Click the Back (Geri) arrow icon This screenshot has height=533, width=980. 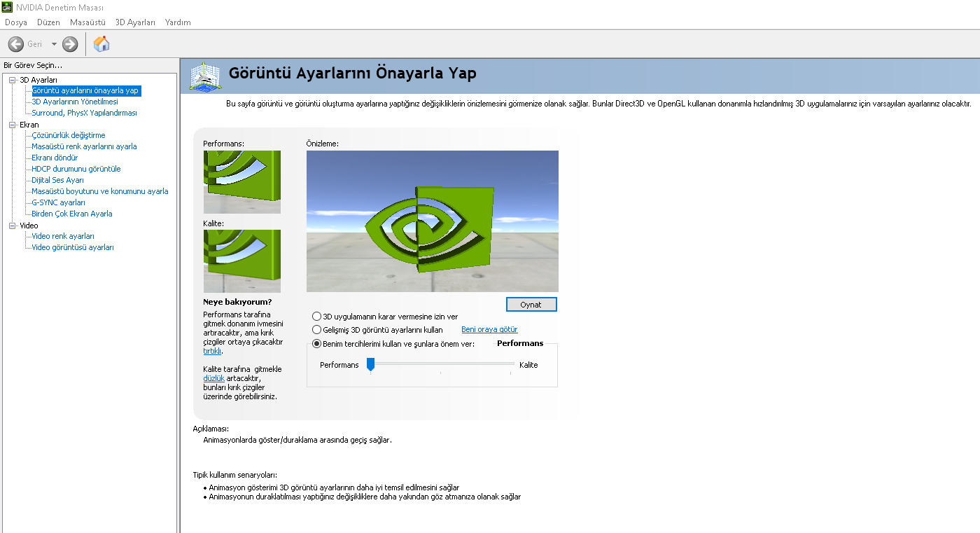[15, 44]
